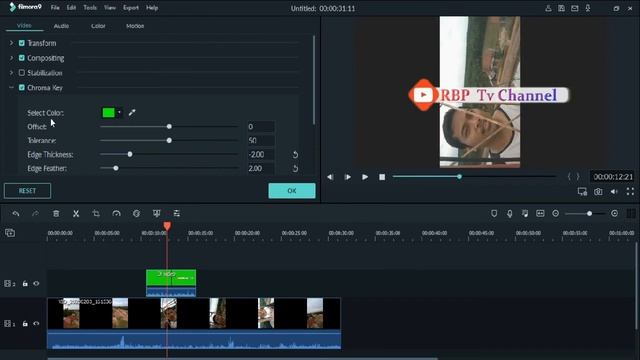Click the Edge Feather value field
This screenshot has height=360, width=640.
click(x=261, y=168)
